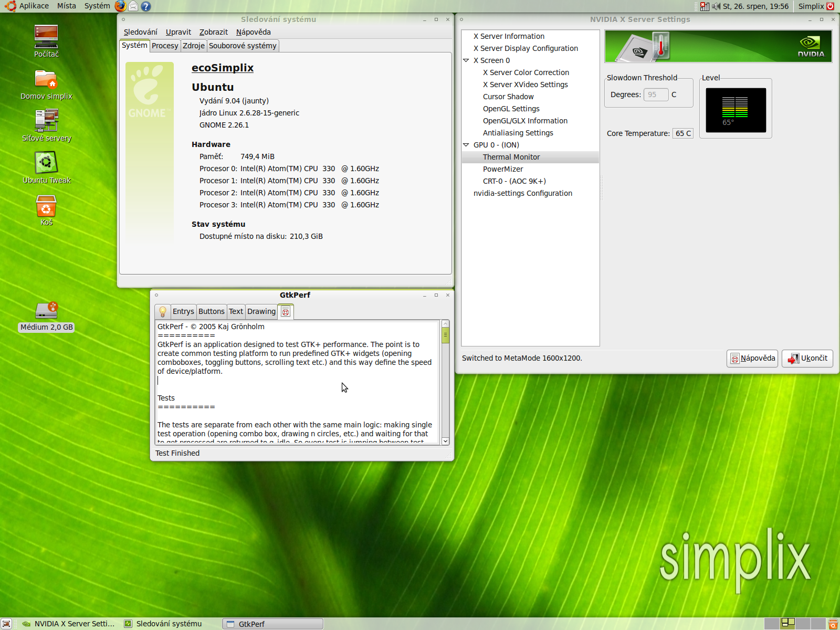Click the GtkPerf scrollbar down arrow
Screen dimensions: 840x630
[x=445, y=441]
